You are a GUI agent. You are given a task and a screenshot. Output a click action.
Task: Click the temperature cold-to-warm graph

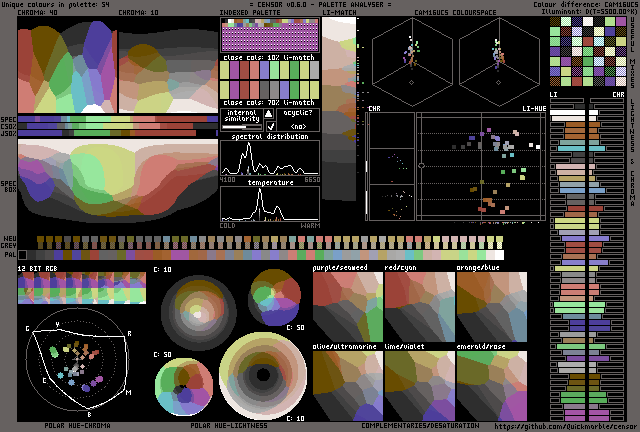click(270, 204)
